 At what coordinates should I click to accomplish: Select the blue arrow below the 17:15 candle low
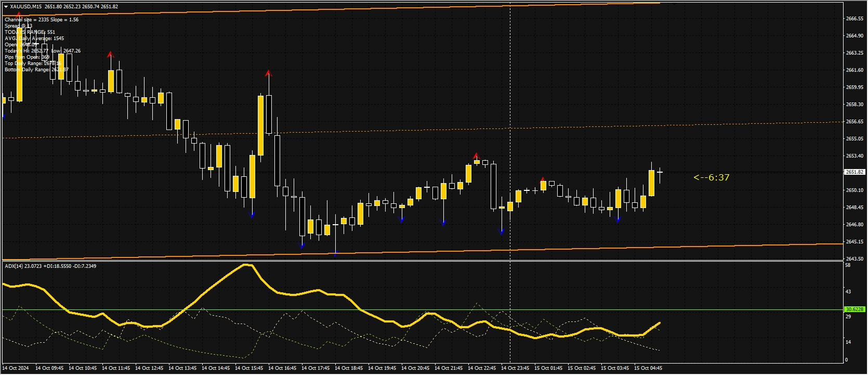tap(302, 245)
